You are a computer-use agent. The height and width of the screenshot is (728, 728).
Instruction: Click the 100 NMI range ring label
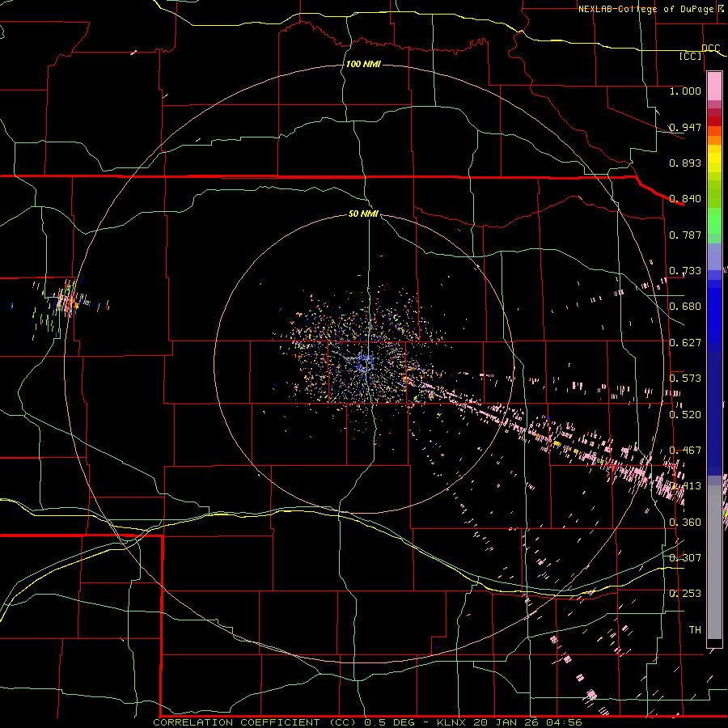[x=363, y=64]
